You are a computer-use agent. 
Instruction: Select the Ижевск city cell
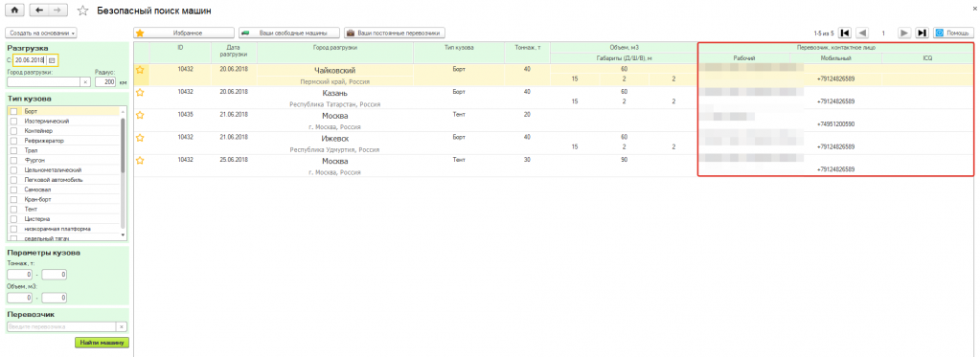[x=335, y=139]
